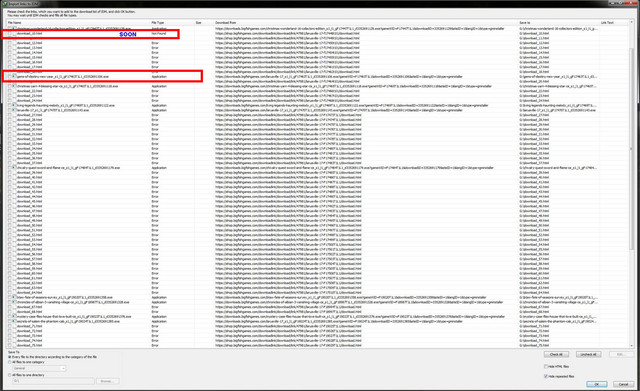
Task: Click the chivalry-quest exe file icon
Action: 14,168
